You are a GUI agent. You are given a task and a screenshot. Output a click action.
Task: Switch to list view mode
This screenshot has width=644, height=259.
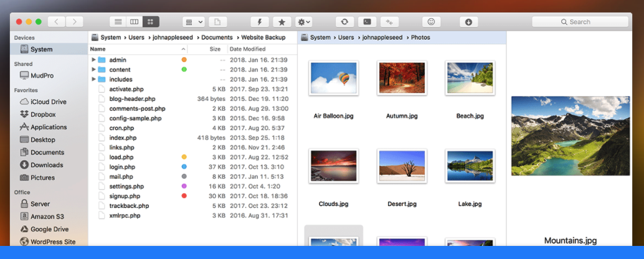(x=118, y=22)
